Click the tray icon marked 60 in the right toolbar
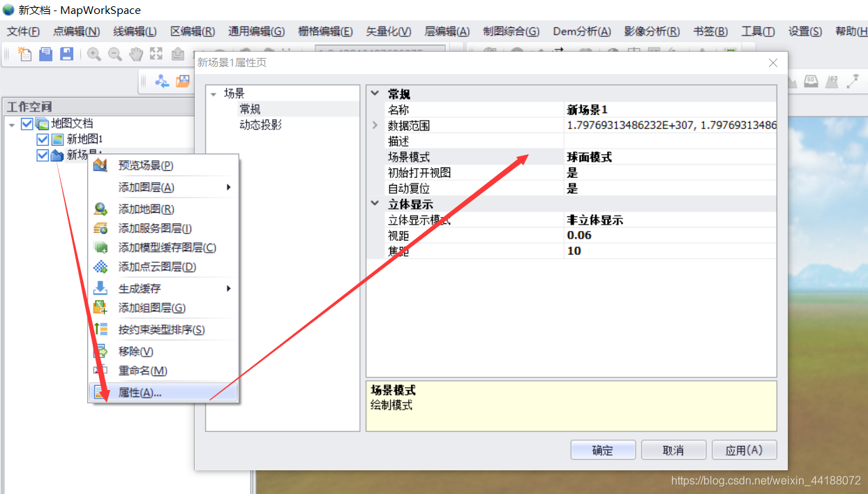The height and width of the screenshot is (494, 868). pyautogui.click(x=811, y=81)
